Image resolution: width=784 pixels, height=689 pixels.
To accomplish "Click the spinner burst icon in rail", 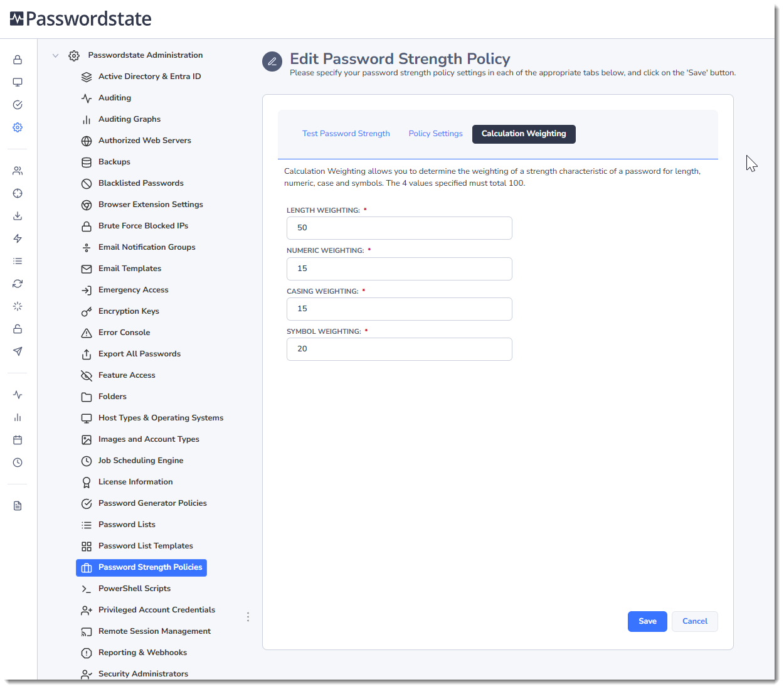I will click(x=18, y=306).
